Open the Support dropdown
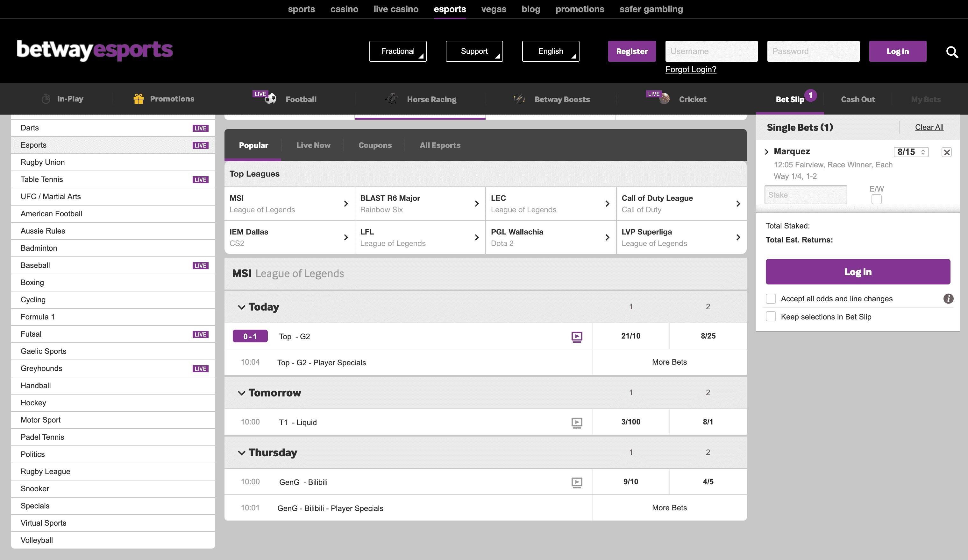The height and width of the screenshot is (560, 968). pos(474,51)
